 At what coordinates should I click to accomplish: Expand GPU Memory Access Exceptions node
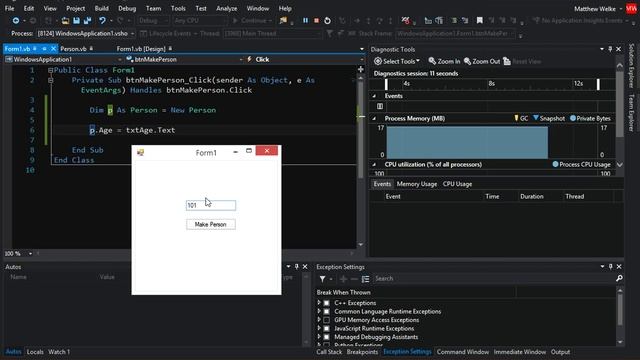coord(319,320)
